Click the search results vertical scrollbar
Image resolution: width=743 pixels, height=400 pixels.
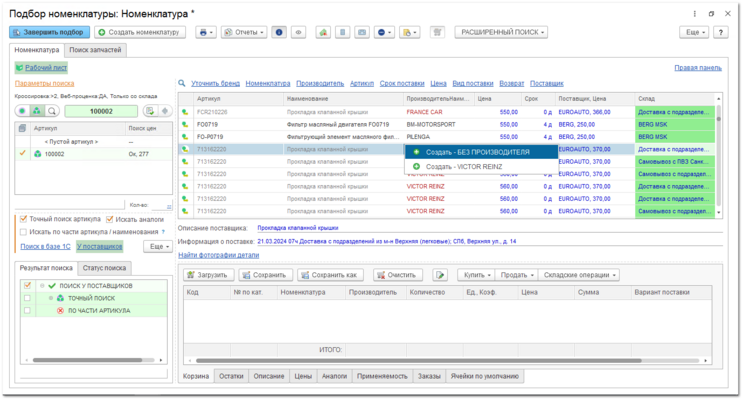point(719,155)
